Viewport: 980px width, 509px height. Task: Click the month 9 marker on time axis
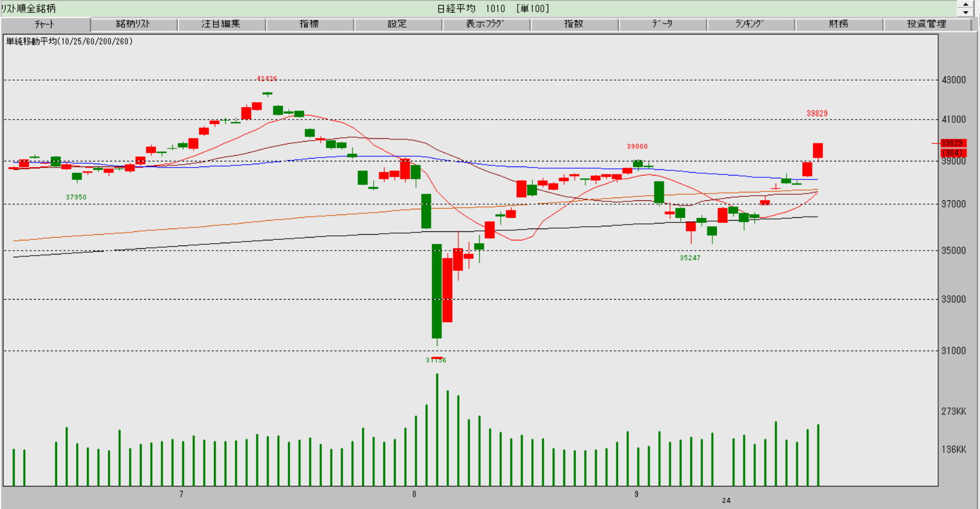pyautogui.click(x=636, y=494)
